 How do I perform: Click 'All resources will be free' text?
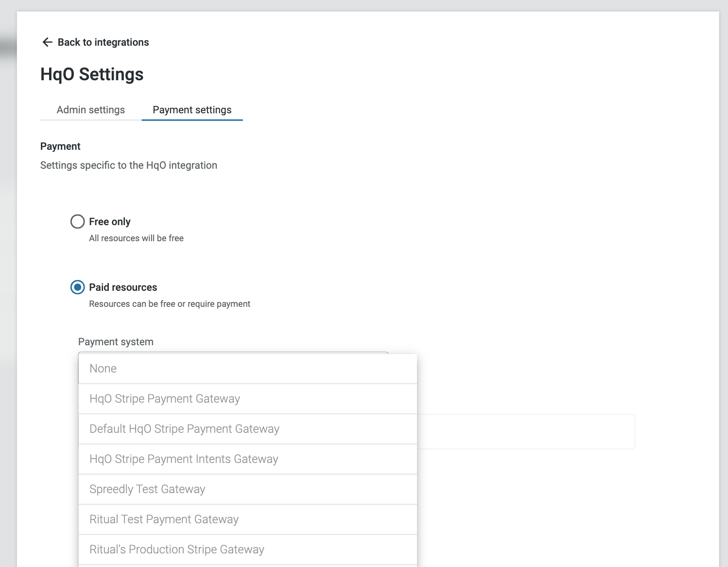pos(136,238)
